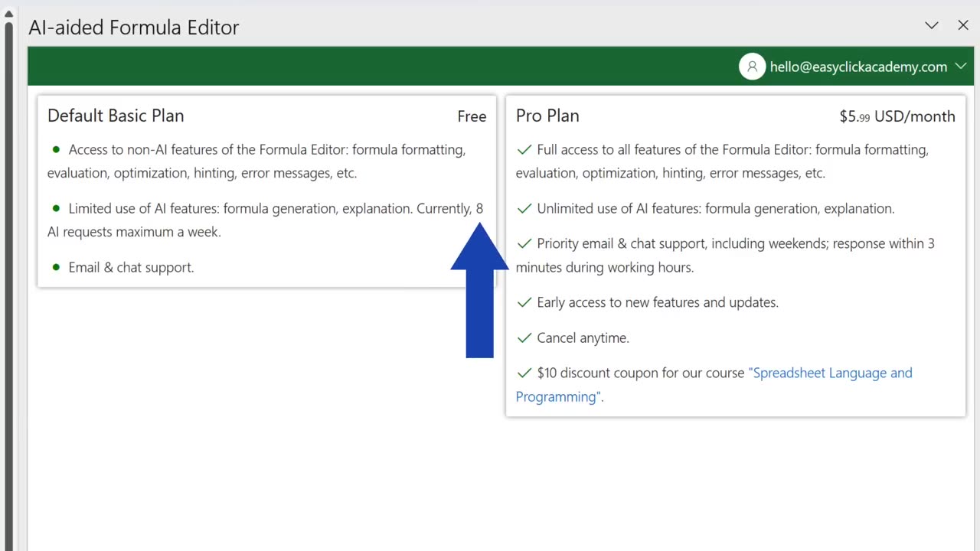Image resolution: width=980 pixels, height=551 pixels.
Task: Click the large blue upward arrow
Action: [479, 291]
